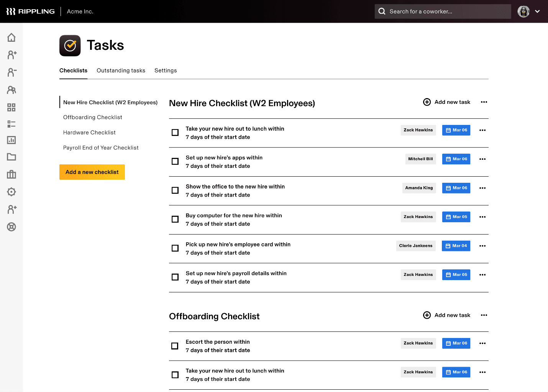Open the folder documents sidebar icon
Viewport: 548px width, 392px height.
pos(11,157)
